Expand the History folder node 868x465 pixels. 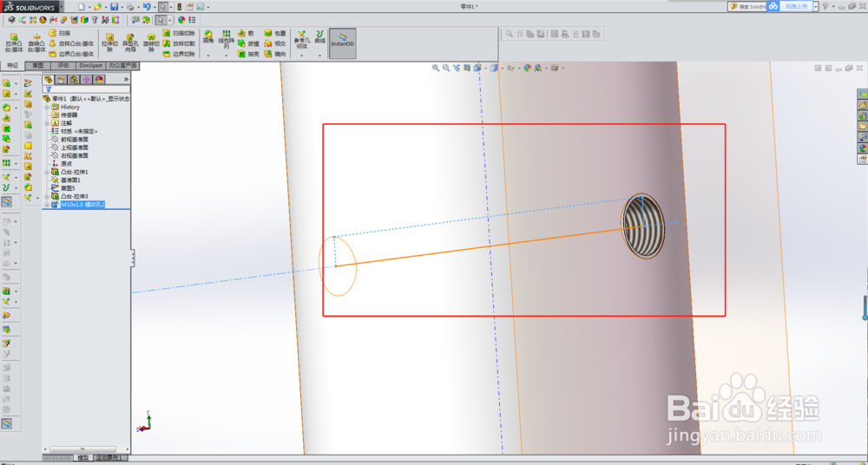click(47, 107)
